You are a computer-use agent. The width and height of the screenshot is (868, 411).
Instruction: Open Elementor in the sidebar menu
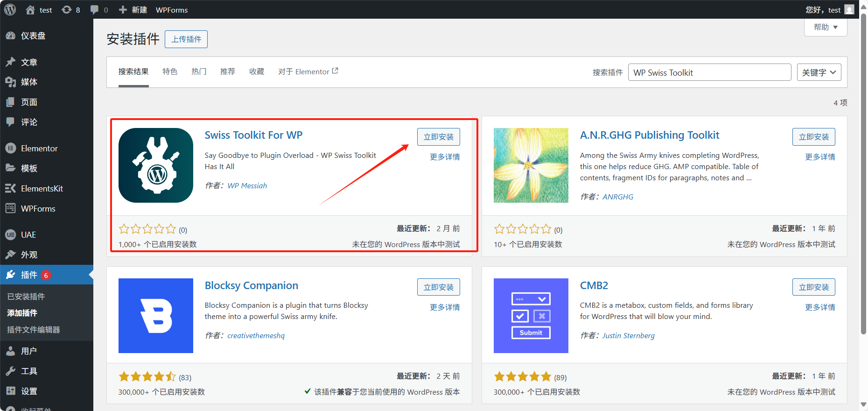click(x=39, y=149)
